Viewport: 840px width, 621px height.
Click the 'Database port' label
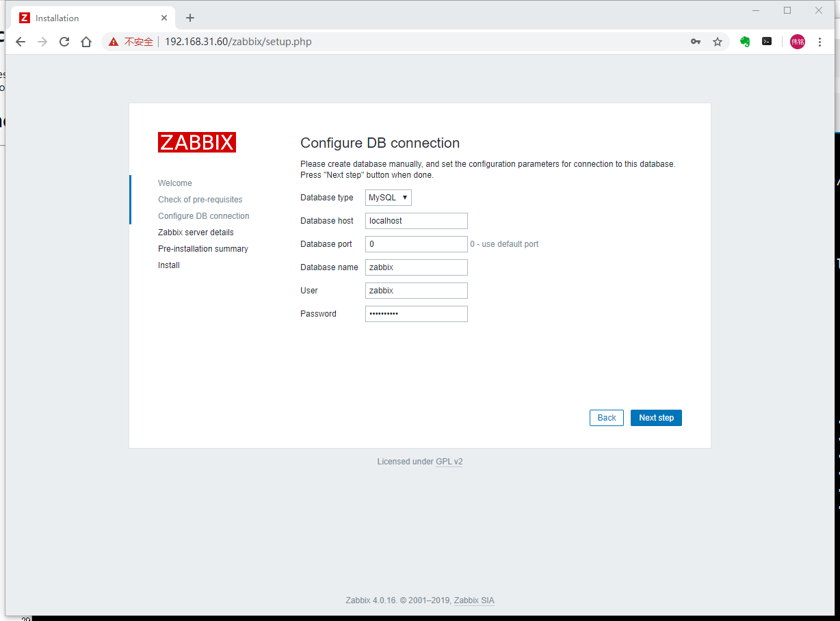(326, 244)
